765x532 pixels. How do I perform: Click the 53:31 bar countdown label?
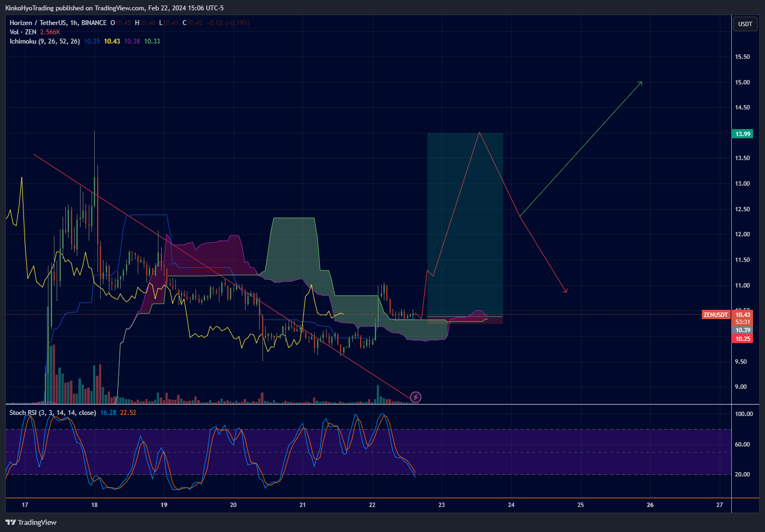[743, 322]
